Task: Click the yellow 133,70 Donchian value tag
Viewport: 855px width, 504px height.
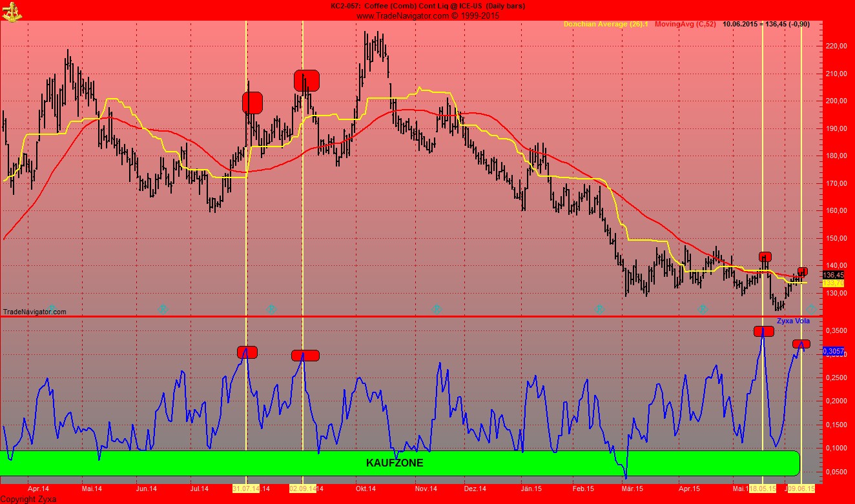Action: coord(833,283)
